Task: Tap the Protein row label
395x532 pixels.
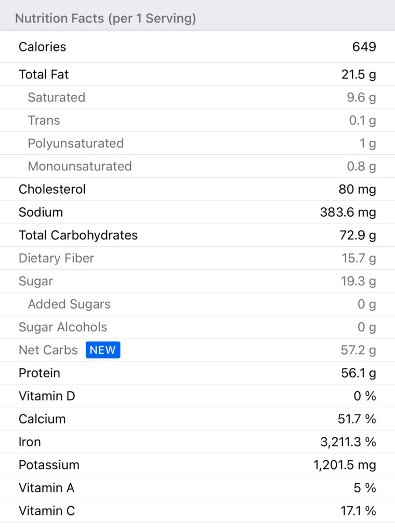Action: coord(39,373)
